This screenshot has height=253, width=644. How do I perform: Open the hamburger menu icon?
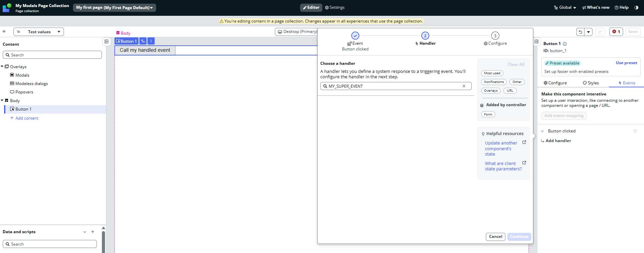click(4, 32)
